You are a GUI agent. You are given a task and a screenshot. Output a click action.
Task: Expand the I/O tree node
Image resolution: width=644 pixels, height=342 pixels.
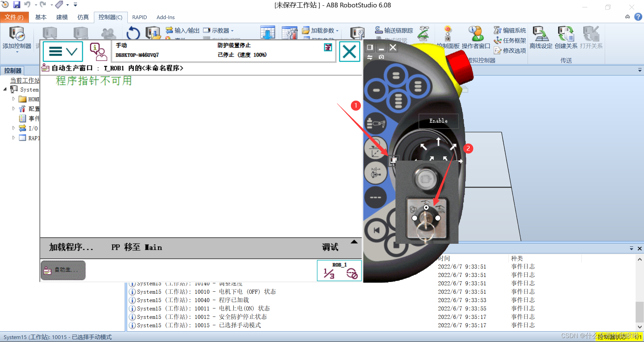click(13, 128)
